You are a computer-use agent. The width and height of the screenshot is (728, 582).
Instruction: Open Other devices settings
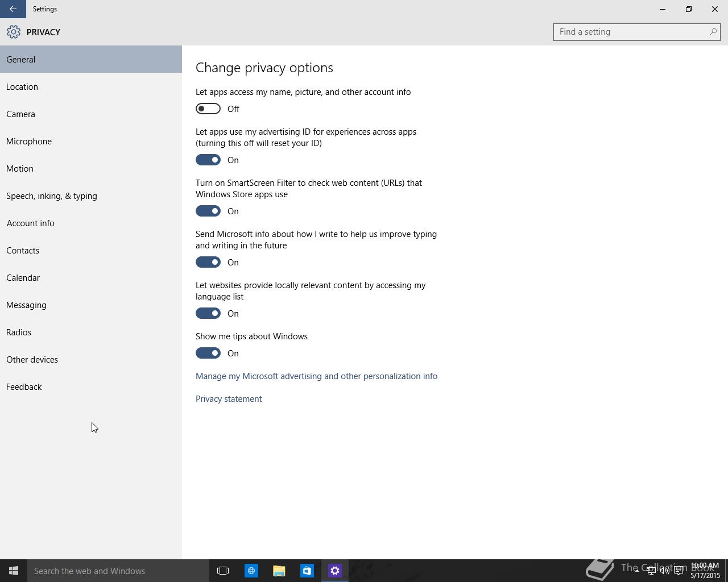coord(91,359)
